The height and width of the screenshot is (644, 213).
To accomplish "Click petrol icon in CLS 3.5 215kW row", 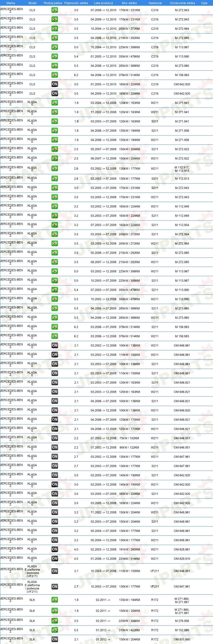I will click(54, 38).
